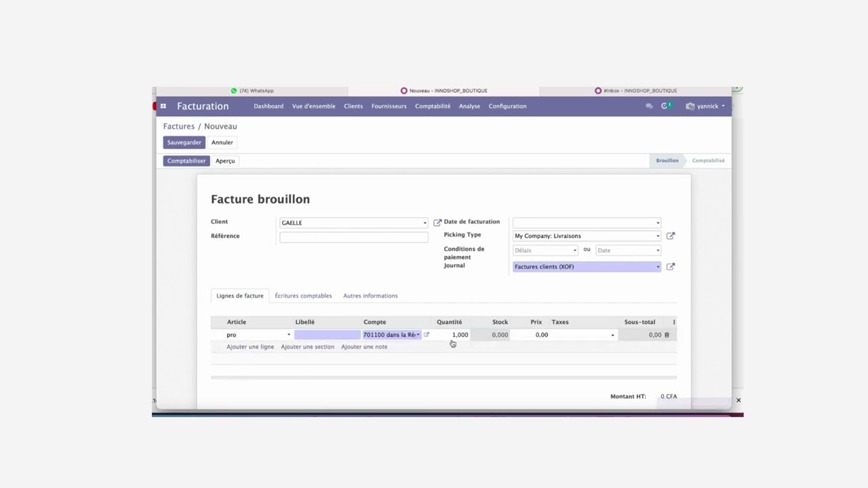Click Ajouter une section link
This screenshot has height=488, width=868.
[x=307, y=347]
